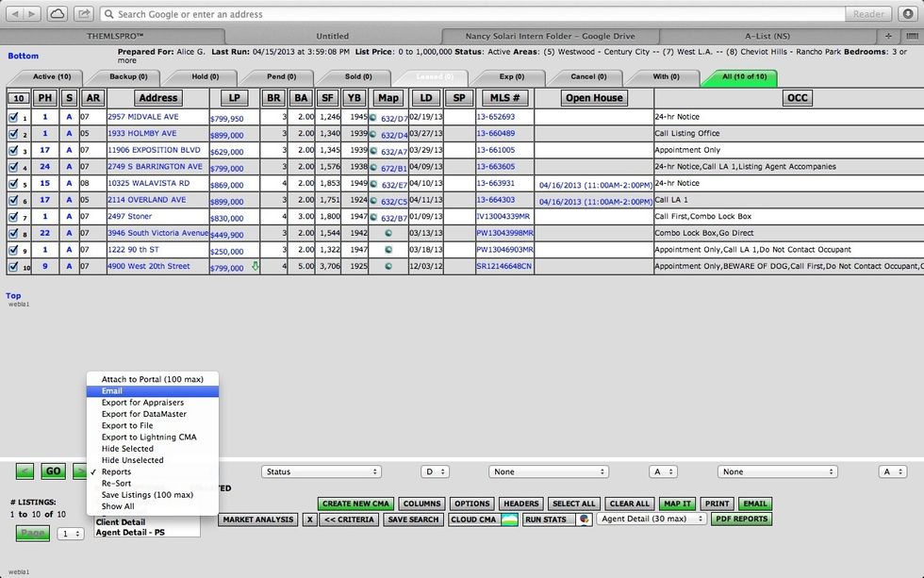Sort by the LP column header
The width and height of the screenshot is (924, 578).
[235, 98]
